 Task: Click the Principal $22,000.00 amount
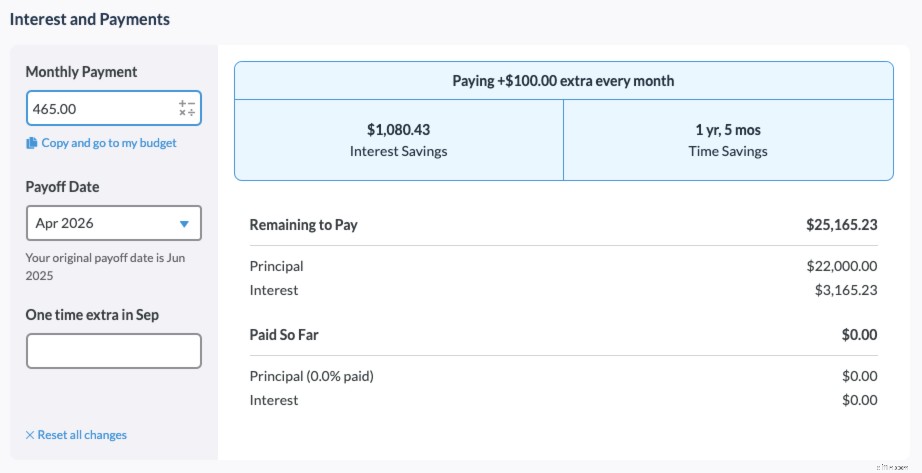point(841,266)
